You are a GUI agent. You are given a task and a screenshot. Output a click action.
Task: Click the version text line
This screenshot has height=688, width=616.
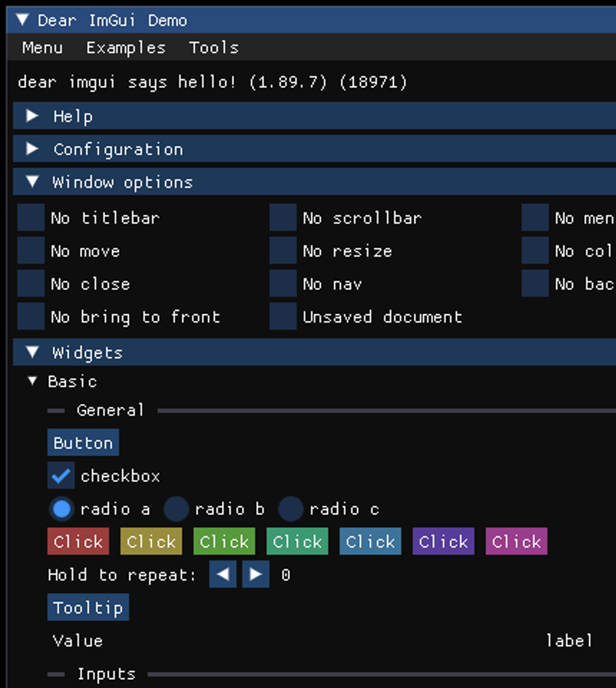[213, 82]
